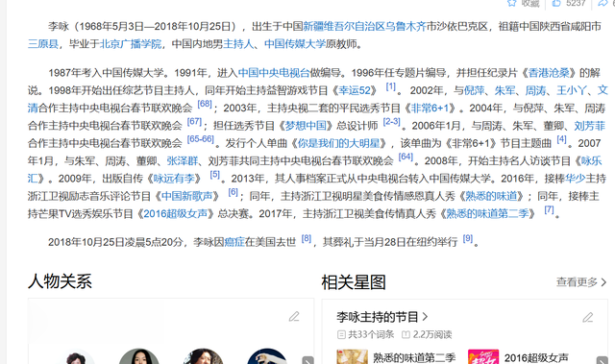Advance the 人物关系 carousel with next arrow
The height and width of the screenshot is (364, 615).
(307, 360)
